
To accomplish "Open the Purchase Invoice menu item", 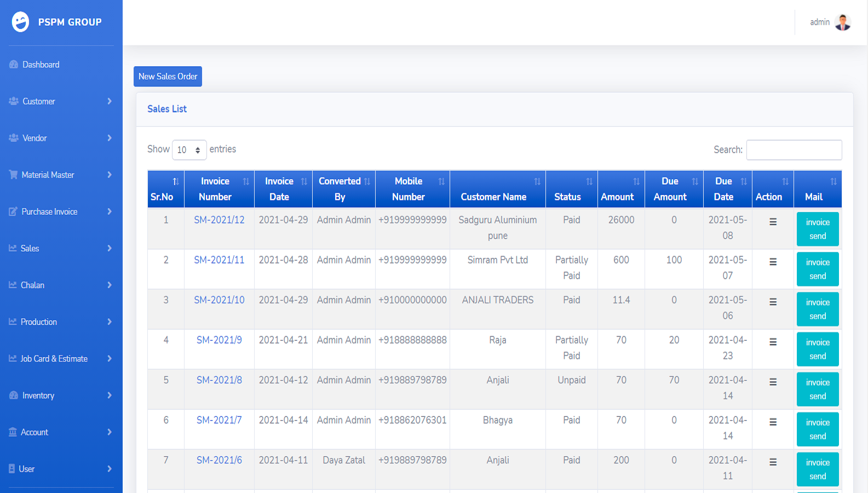I will click(49, 211).
